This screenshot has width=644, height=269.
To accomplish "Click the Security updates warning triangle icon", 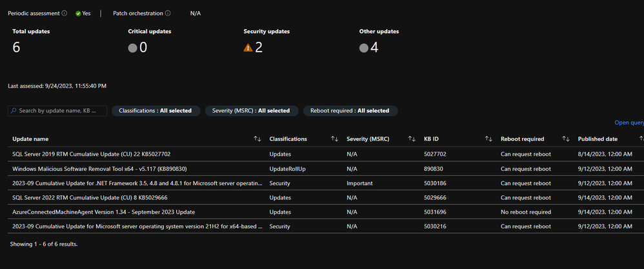I will (248, 48).
